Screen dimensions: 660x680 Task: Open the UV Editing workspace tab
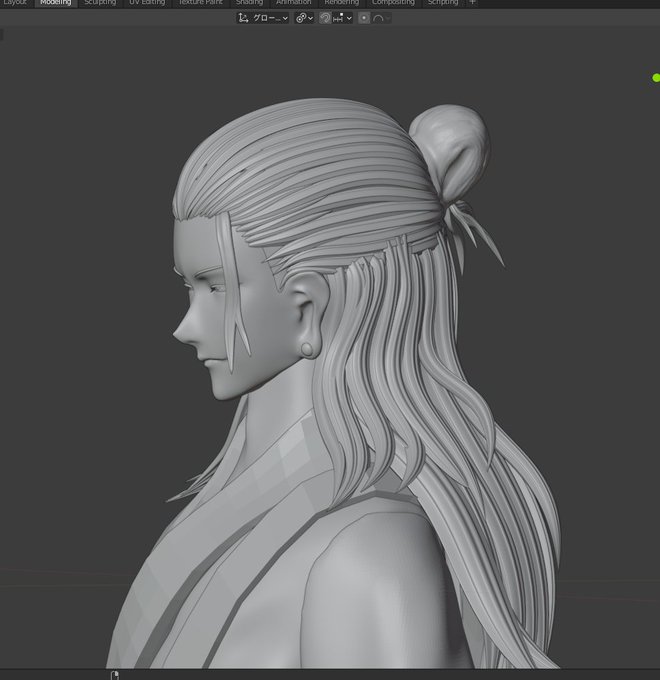147,3
